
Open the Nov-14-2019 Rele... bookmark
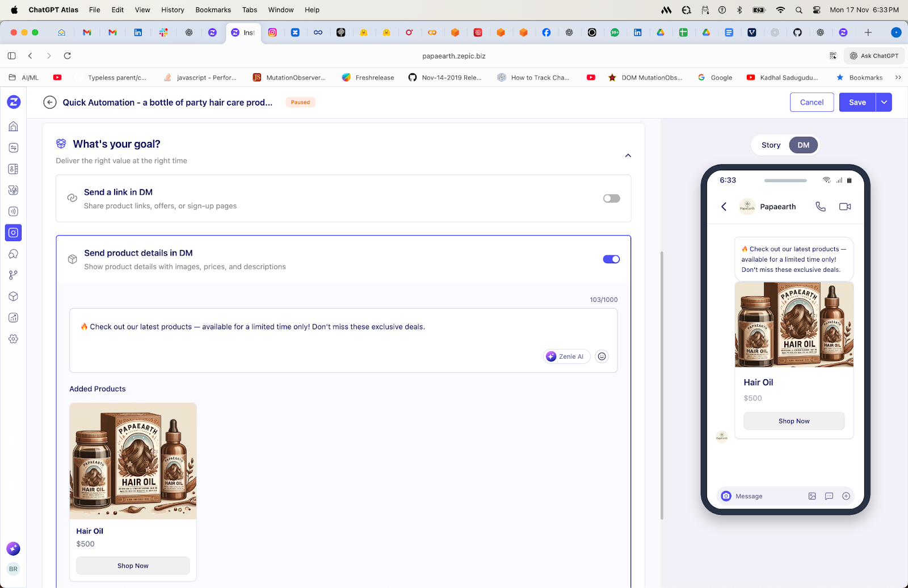(x=445, y=78)
